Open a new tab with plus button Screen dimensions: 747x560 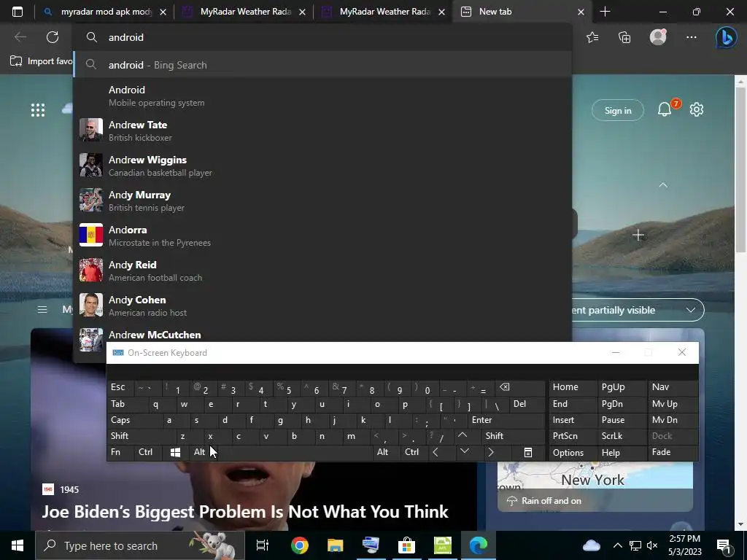(x=605, y=12)
